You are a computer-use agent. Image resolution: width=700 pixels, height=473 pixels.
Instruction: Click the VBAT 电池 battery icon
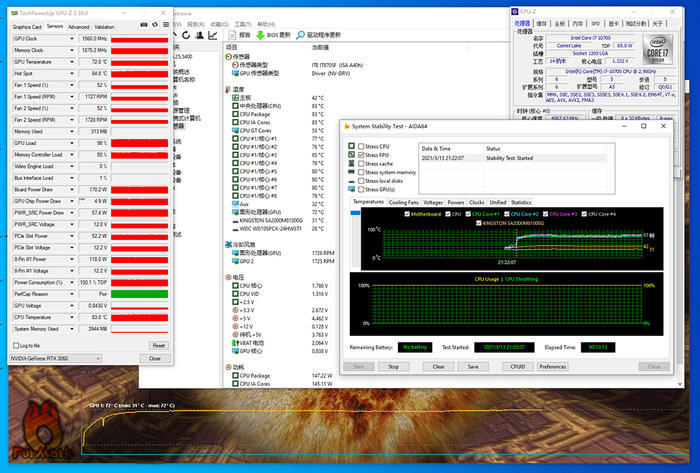pyautogui.click(x=234, y=343)
